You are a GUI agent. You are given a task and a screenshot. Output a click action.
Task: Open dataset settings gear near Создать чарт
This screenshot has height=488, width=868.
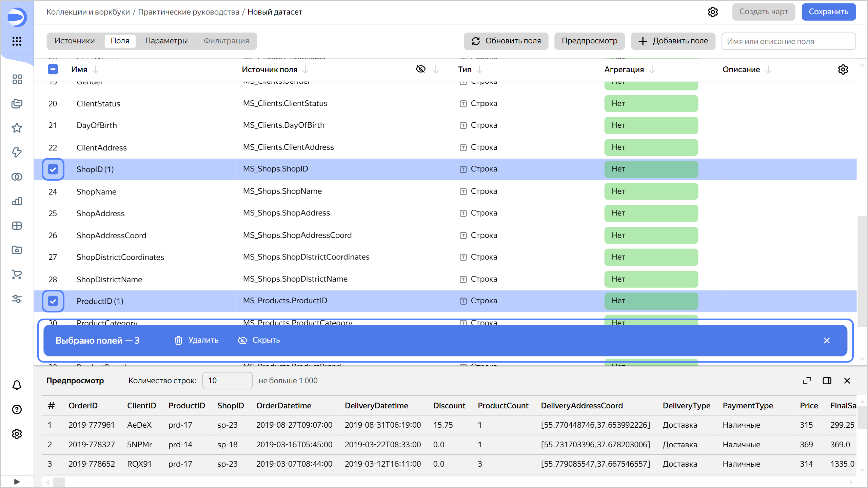pos(713,12)
